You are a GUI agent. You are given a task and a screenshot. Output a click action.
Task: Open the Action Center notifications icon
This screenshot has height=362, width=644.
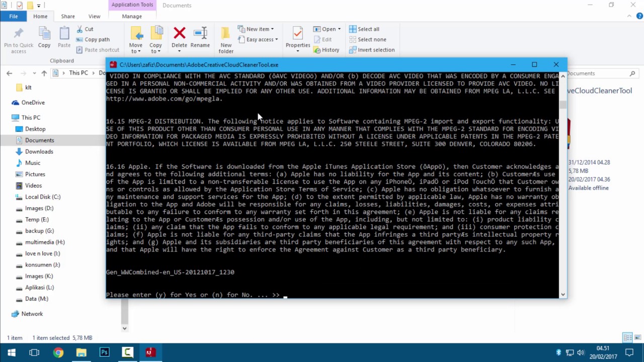pyautogui.click(x=629, y=352)
